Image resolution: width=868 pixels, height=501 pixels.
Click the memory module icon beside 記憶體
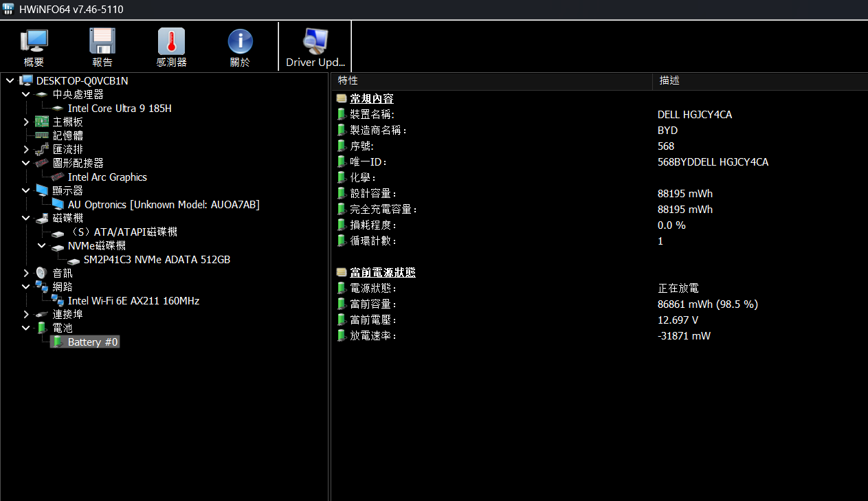[42, 135]
